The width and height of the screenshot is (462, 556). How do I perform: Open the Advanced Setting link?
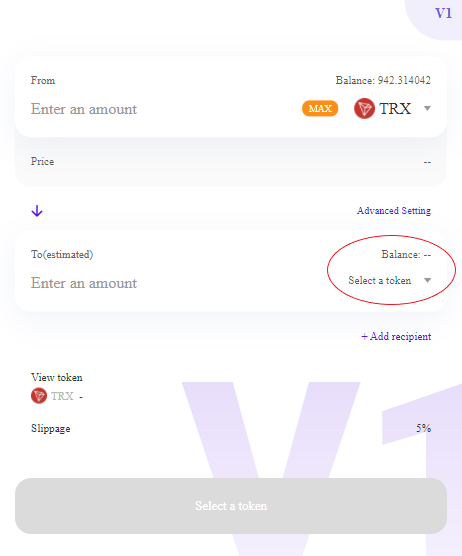394,211
